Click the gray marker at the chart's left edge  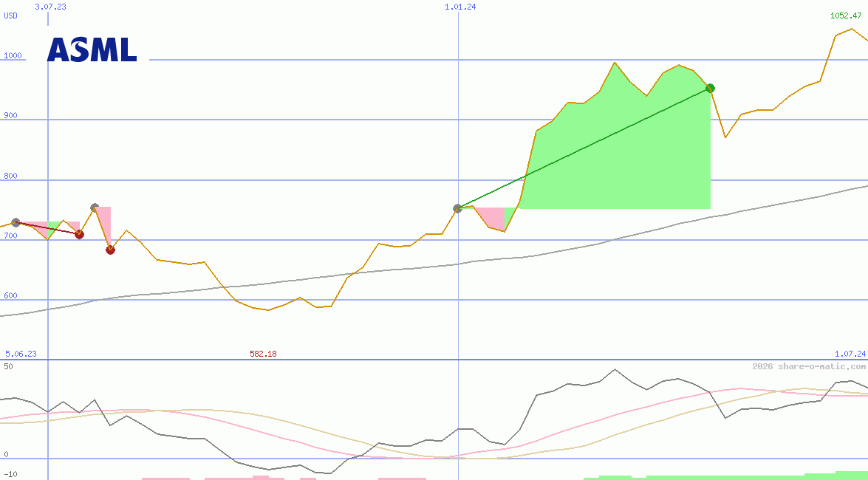coord(16,222)
